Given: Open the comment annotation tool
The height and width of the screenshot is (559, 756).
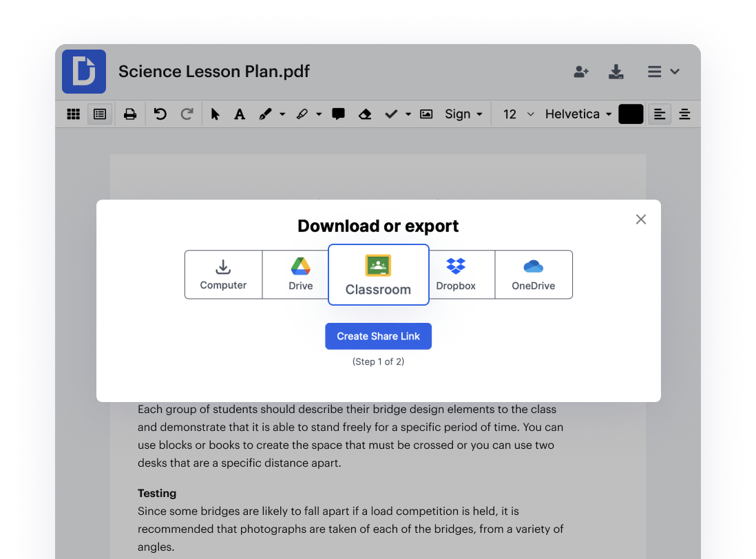Looking at the screenshot, I should (338, 114).
